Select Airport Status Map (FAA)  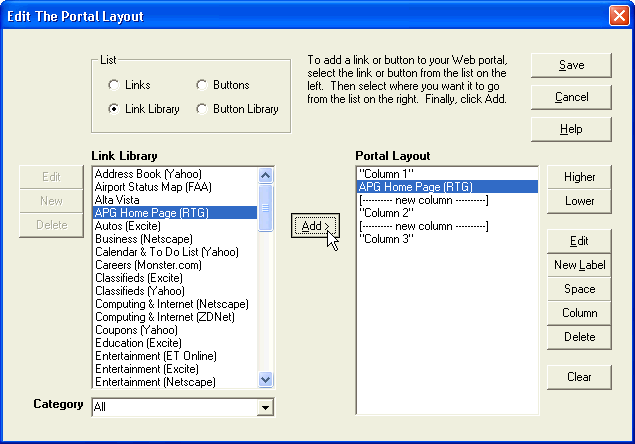[x=175, y=187]
